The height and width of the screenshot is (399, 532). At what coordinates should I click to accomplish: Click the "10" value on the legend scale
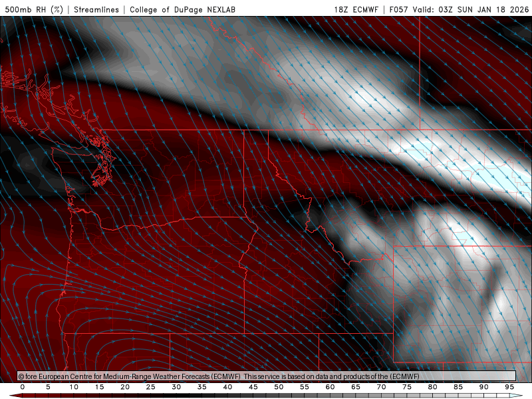point(74,387)
